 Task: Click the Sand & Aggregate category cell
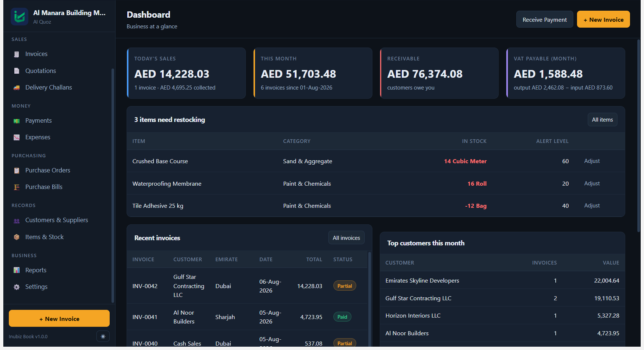(x=308, y=161)
